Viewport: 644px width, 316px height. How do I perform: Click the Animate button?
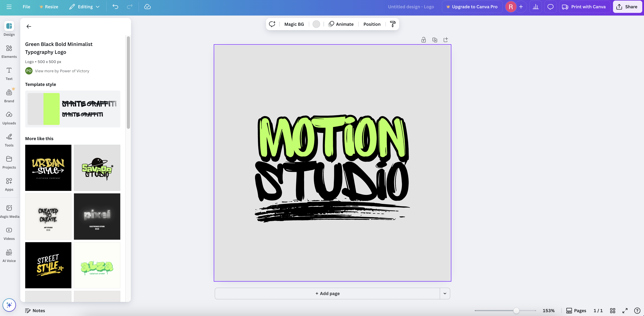coord(341,24)
